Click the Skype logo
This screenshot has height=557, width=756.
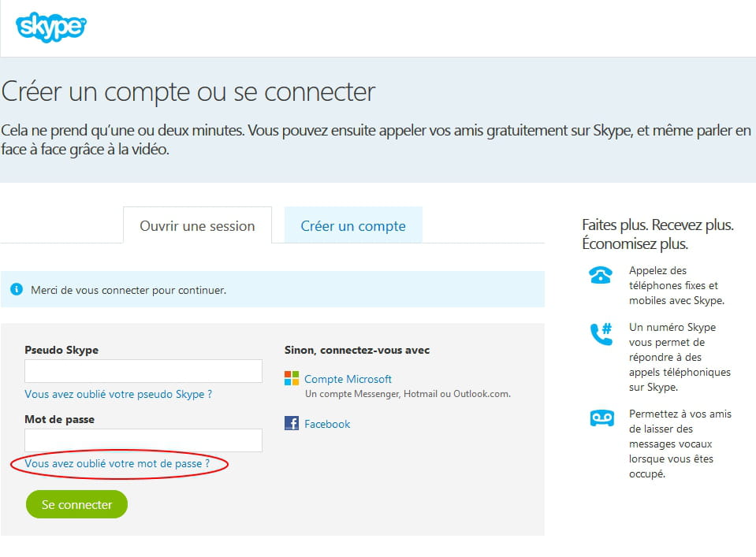51,27
